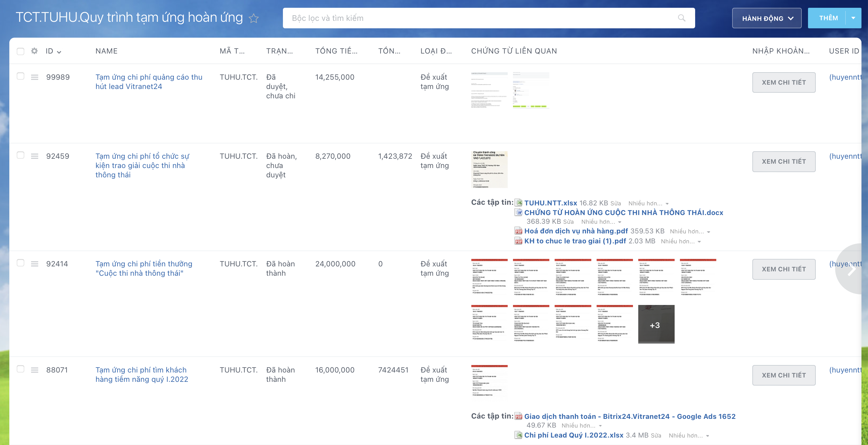868x445 pixels.
Task: Click XEM CHI TIẾT for row 92414
Action: point(784,269)
